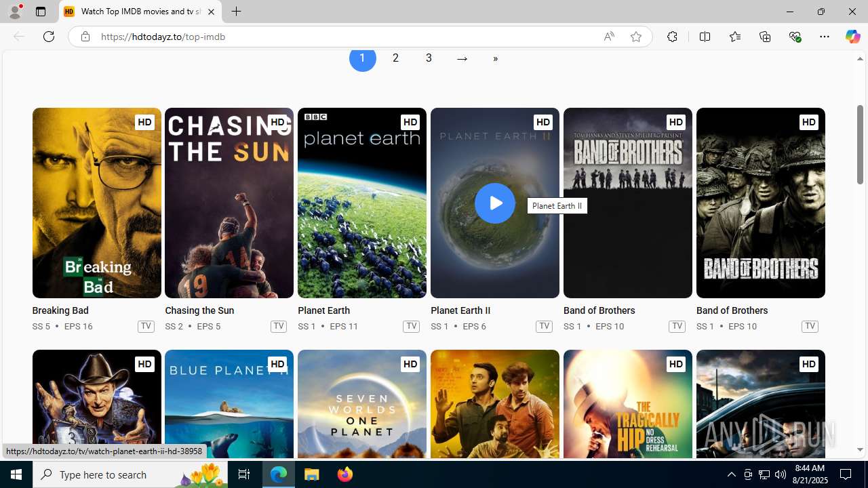
Task: Play Planet Earth II from poster overlay
Action: tap(495, 203)
